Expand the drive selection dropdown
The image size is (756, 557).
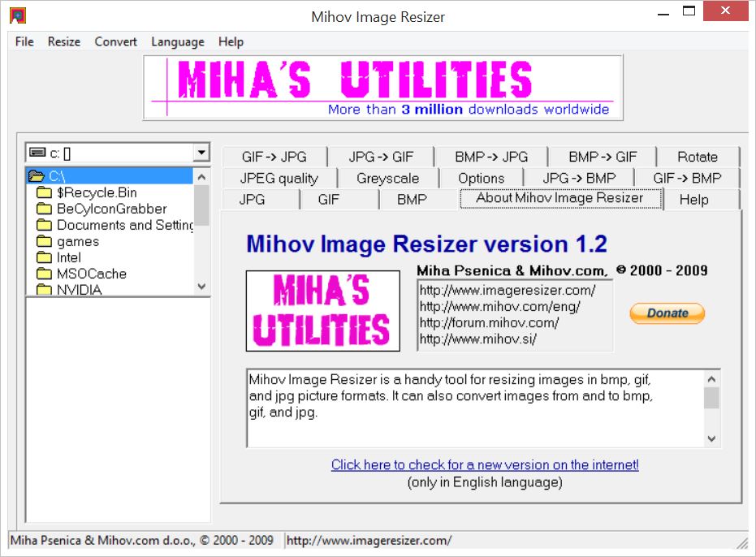[x=201, y=153]
